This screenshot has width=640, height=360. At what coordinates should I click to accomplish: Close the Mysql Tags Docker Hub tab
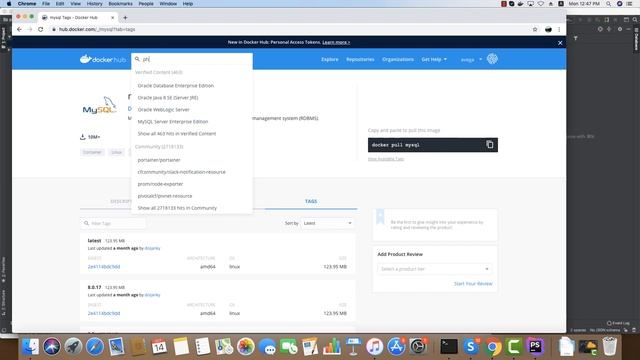click(113, 18)
